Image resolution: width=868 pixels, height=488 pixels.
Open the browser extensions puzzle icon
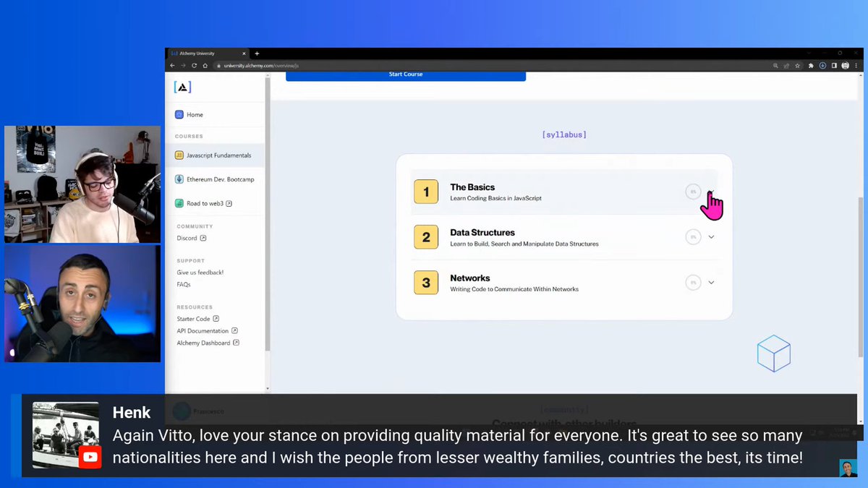[811, 66]
